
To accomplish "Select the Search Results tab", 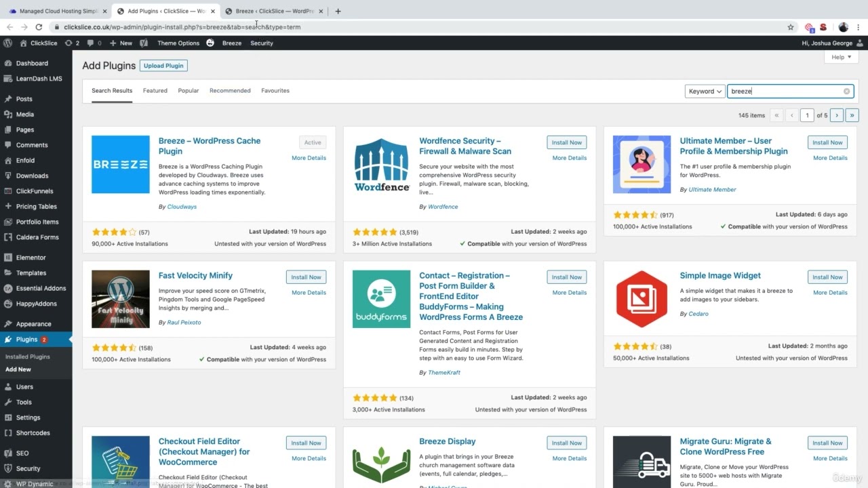I will [112, 90].
